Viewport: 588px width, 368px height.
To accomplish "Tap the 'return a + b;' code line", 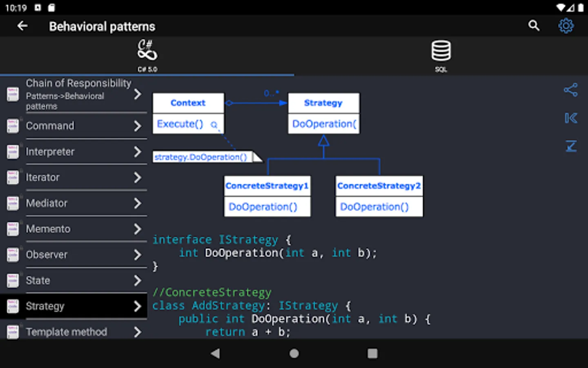I will pos(247,332).
